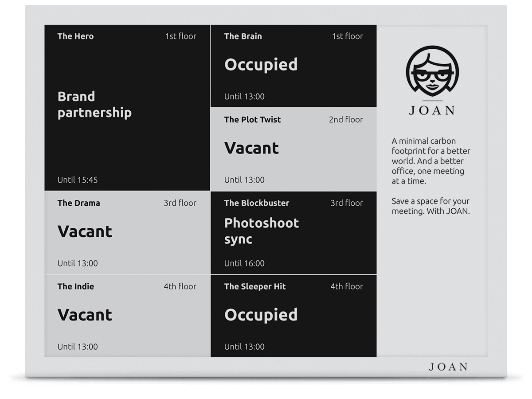Click 'Until 13:00' in The Drama tile
532x399 pixels.
pos(78,263)
